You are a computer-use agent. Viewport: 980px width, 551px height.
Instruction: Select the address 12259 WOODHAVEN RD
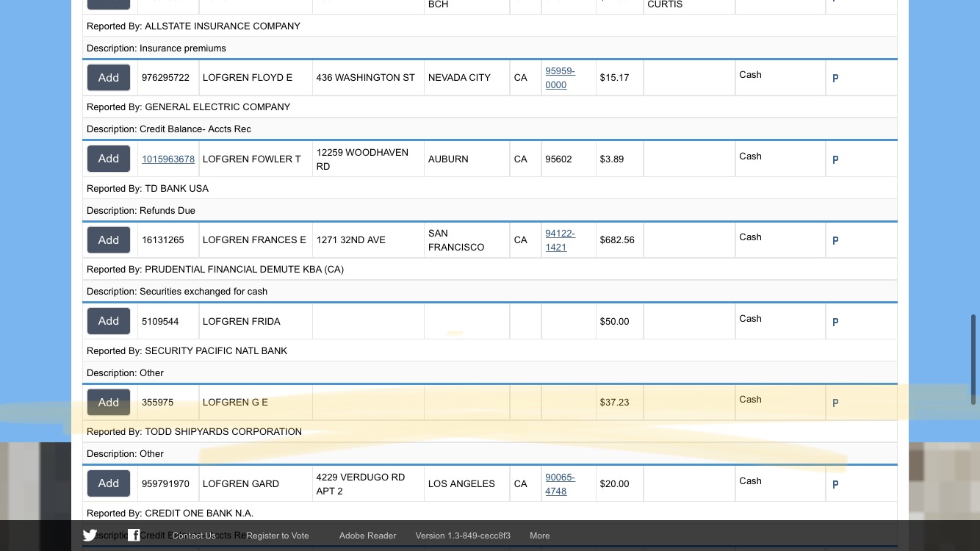tap(362, 159)
